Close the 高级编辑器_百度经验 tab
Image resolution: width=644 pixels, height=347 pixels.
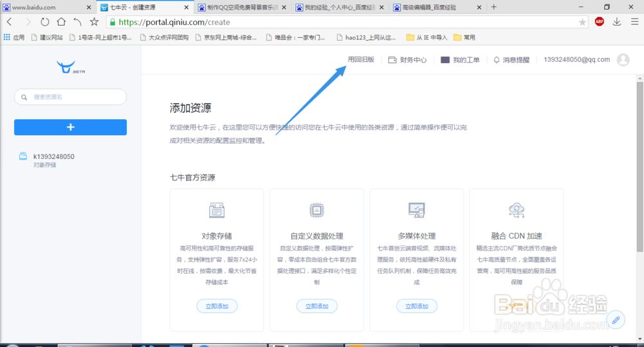coord(479,7)
